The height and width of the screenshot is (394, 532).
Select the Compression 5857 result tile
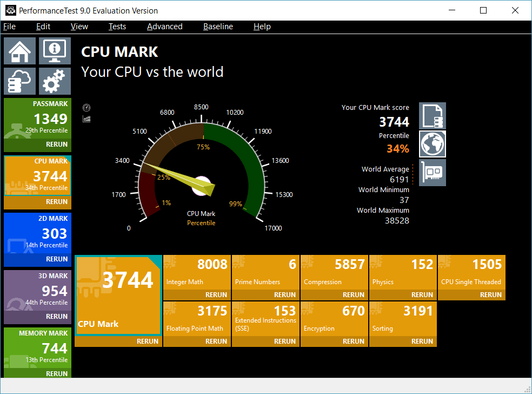click(334, 272)
